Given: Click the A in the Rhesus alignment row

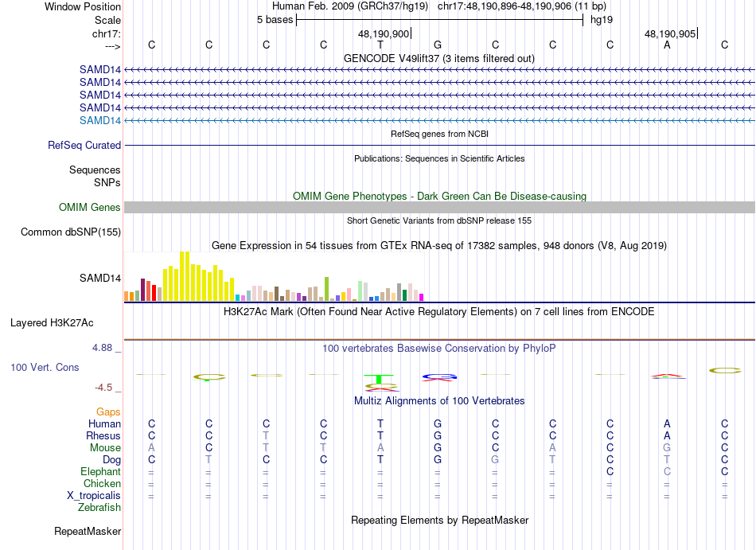Looking at the screenshot, I should 667,435.
